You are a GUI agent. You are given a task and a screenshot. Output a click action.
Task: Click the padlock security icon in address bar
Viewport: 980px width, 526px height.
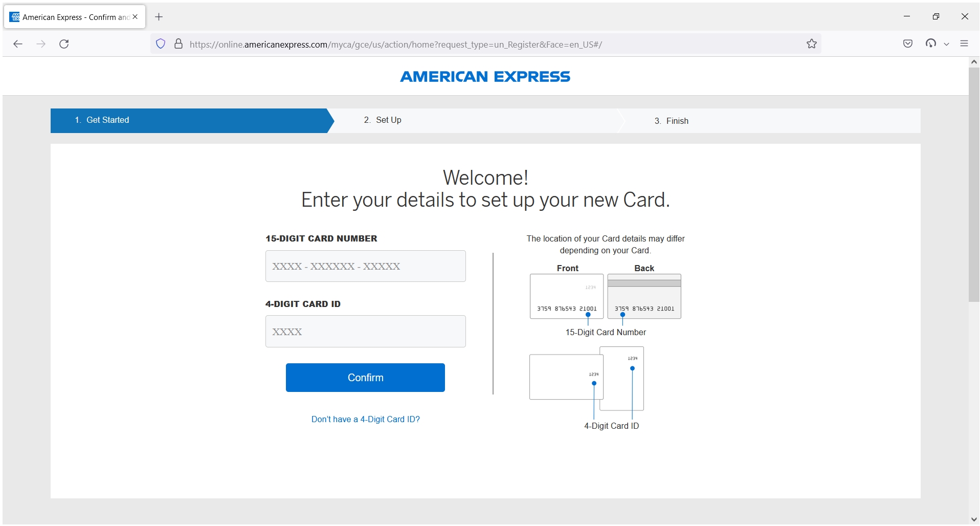tap(178, 44)
